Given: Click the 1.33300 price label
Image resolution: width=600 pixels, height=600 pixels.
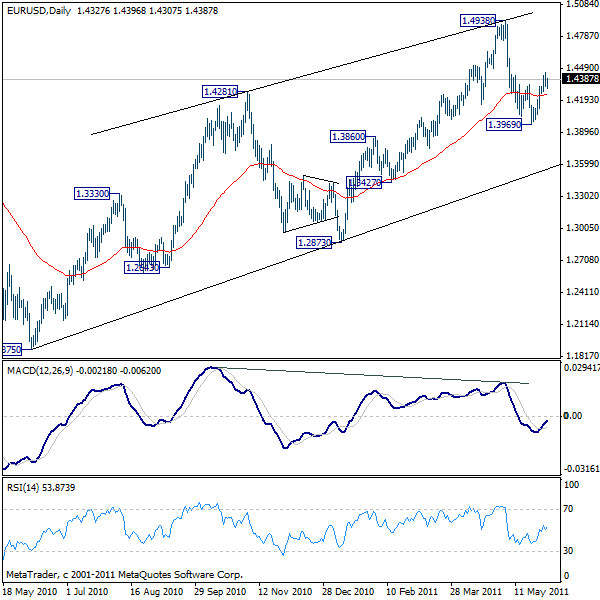Looking at the screenshot, I should tap(92, 194).
